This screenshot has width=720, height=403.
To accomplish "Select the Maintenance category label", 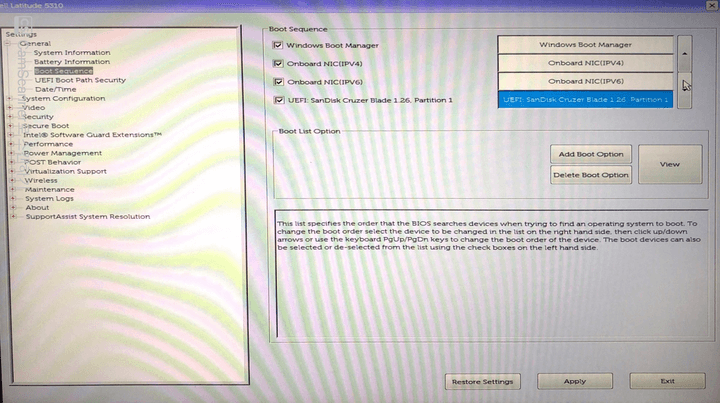I will pyautogui.click(x=50, y=189).
